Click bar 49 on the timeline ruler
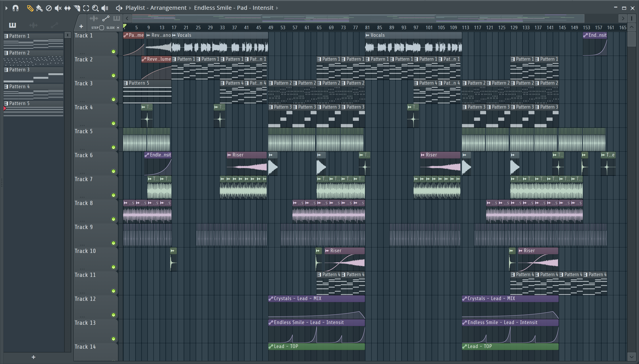Image resolution: width=639 pixels, height=364 pixels. click(x=271, y=27)
